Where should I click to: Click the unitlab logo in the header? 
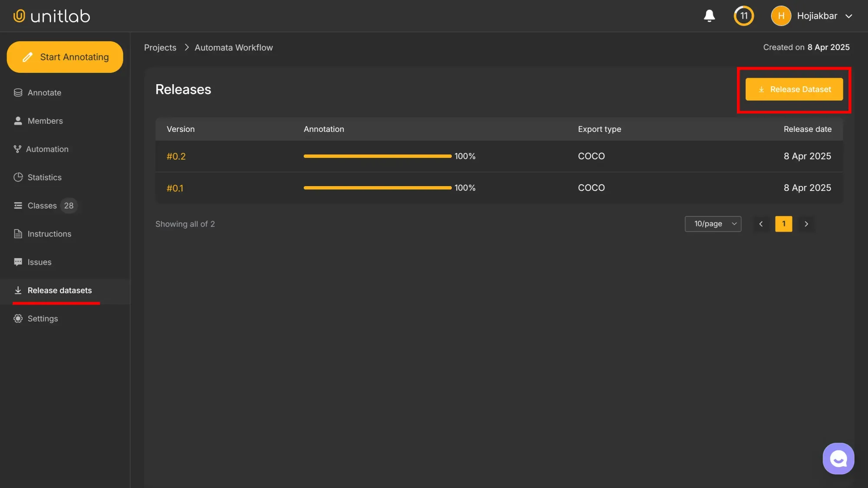click(51, 16)
